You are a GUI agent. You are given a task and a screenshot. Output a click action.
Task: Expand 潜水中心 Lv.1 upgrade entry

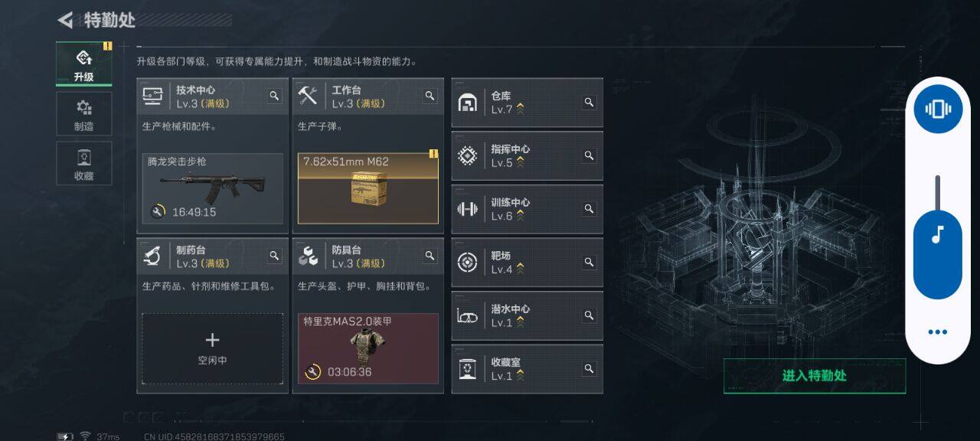(x=528, y=315)
